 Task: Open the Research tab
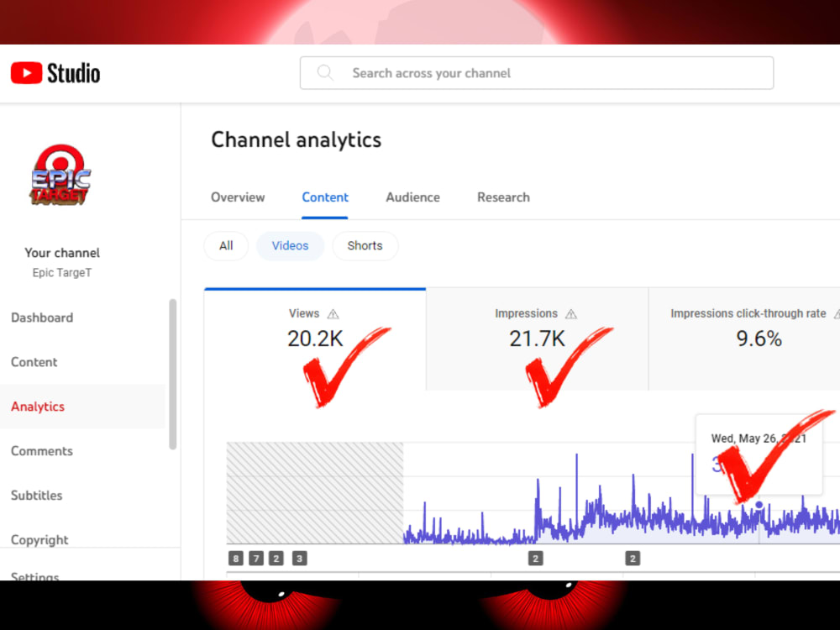pyautogui.click(x=503, y=197)
